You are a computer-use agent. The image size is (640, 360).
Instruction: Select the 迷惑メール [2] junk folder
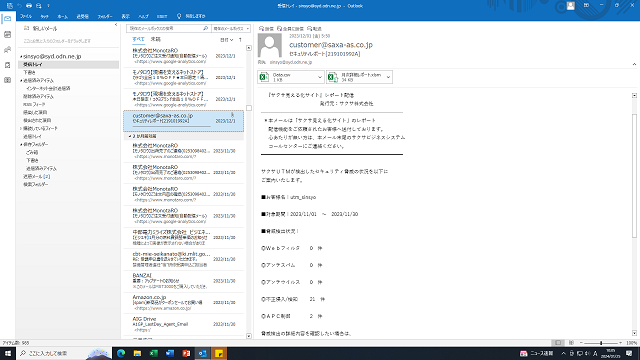(x=36, y=176)
